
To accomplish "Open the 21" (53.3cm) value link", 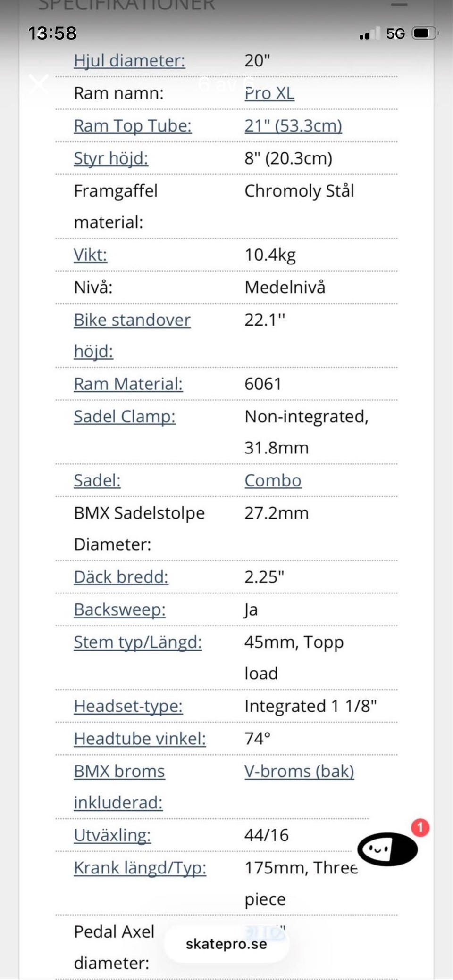I will 293,126.
